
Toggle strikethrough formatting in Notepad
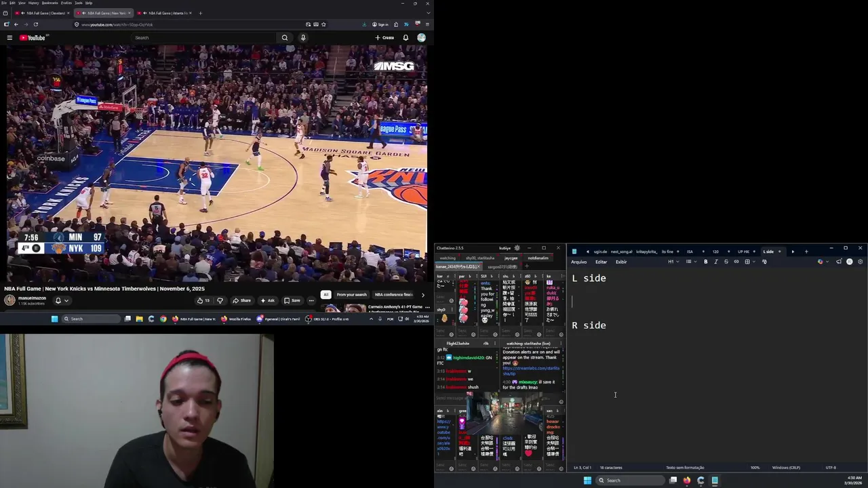click(726, 262)
